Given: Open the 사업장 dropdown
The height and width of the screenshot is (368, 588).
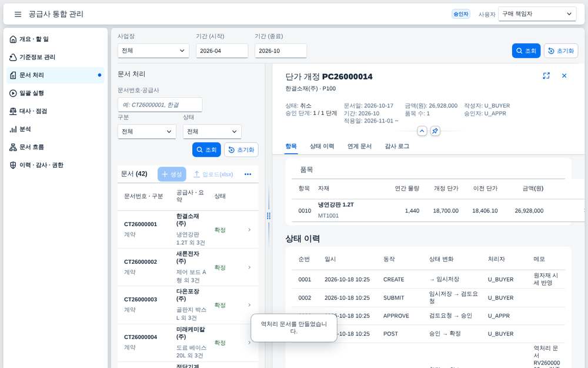Looking at the screenshot, I should coord(153,51).
